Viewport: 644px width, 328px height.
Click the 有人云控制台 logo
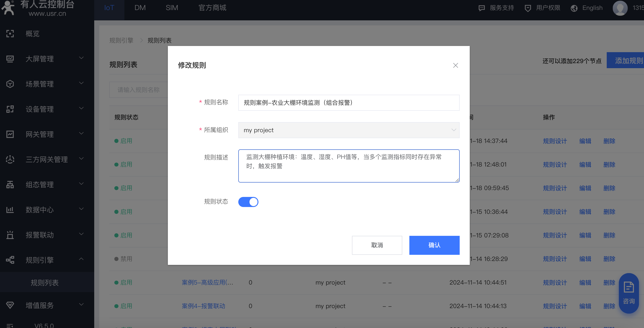point(38,8)
